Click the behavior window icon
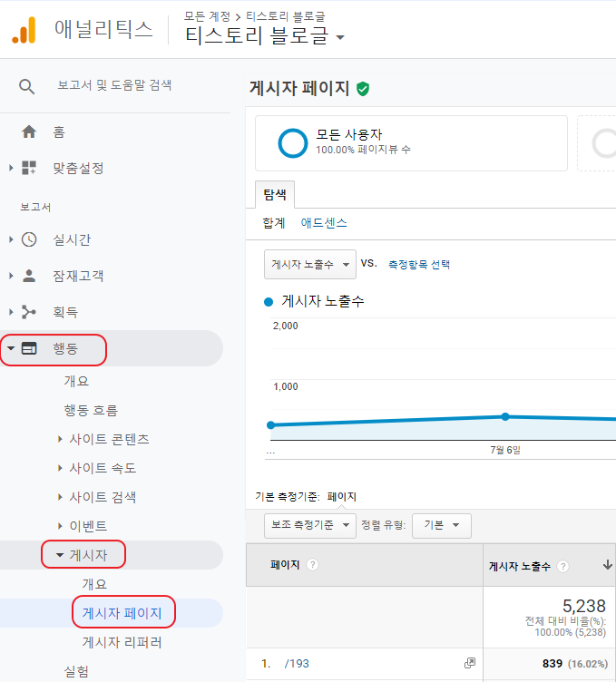616x682 pixels. [29, 348]
